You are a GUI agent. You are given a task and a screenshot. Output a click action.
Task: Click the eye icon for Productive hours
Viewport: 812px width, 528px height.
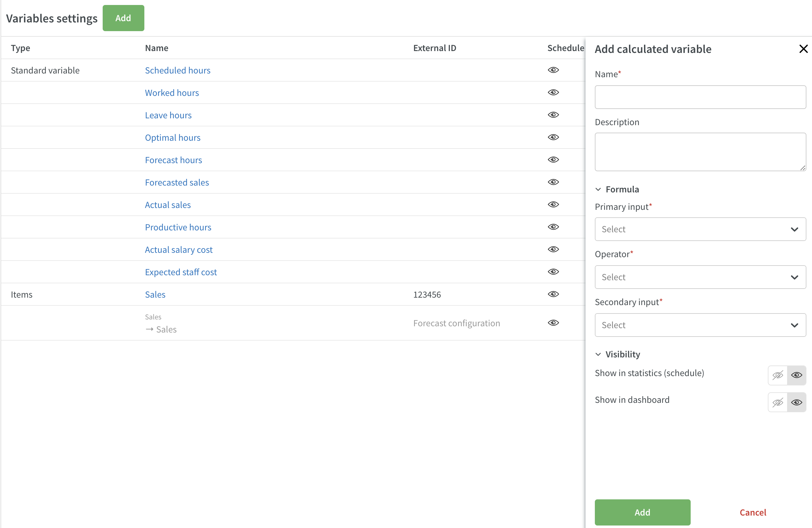coord(553,227)
